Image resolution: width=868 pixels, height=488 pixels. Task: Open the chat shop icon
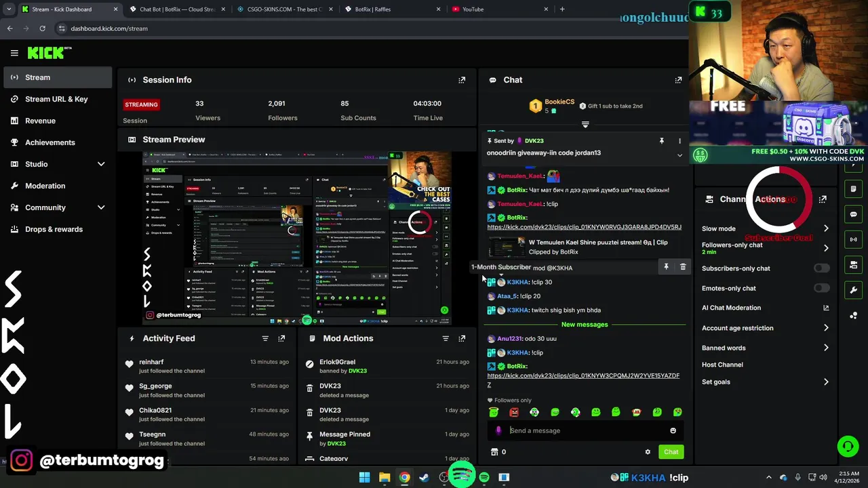[494, 452]
